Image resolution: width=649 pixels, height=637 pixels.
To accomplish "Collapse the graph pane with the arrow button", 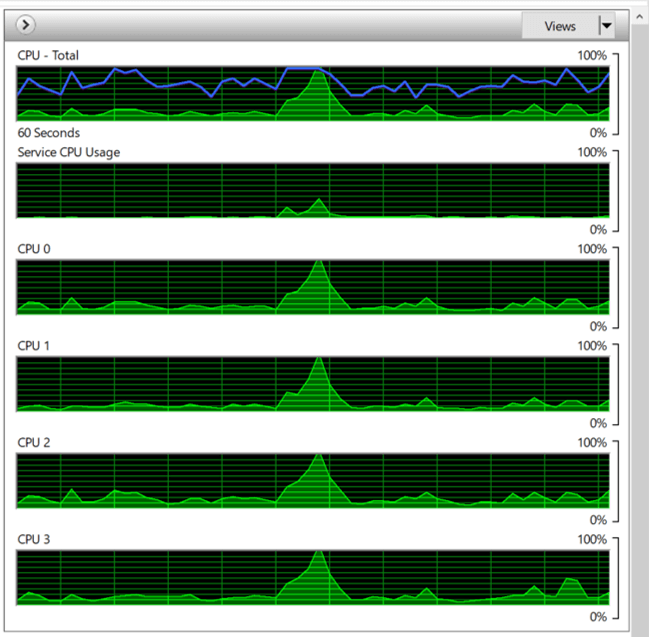I will tap(27, 25).
